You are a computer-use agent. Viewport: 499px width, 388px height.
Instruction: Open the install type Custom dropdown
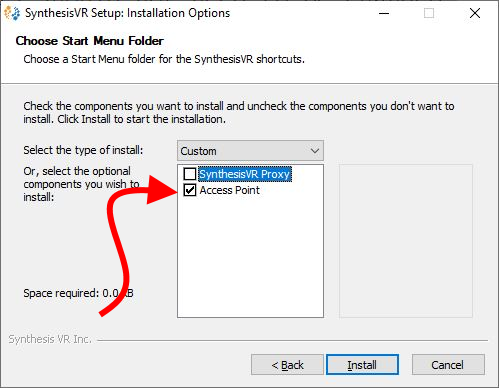(x=250, y=151)
